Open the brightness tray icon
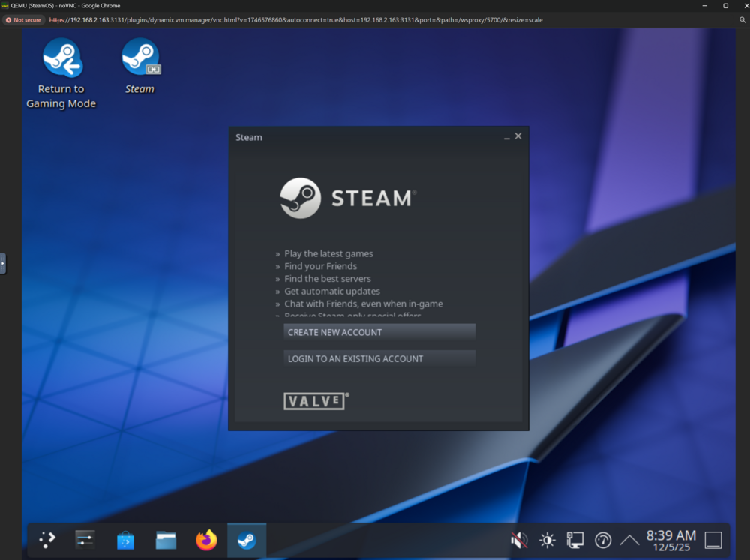 547,540
